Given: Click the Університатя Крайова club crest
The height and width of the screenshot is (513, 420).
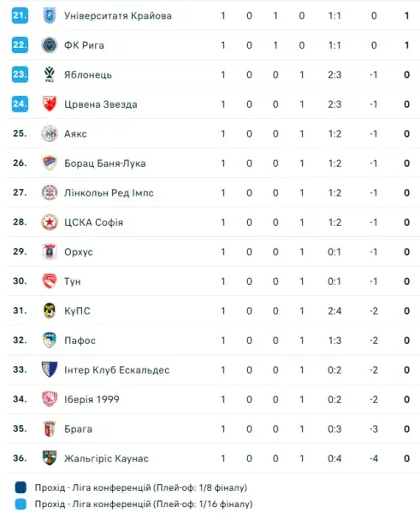Looking at the screenshot, I should 50,15.
